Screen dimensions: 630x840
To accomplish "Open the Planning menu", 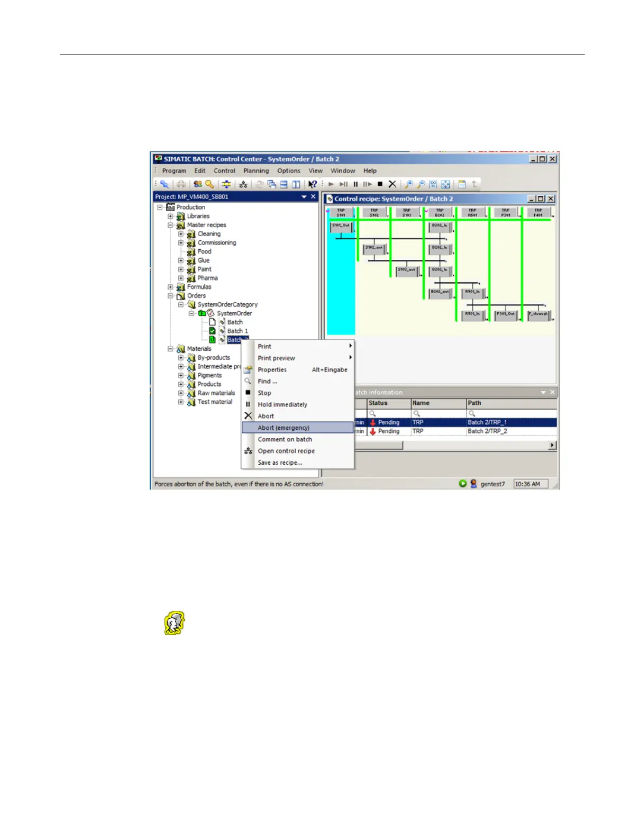I will (x=256, y=171).
